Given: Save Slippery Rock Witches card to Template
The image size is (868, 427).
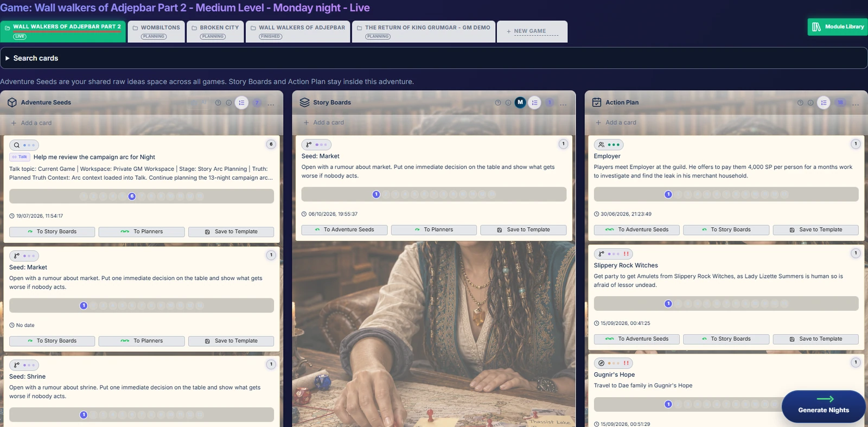Looking at the screenshot, I should tap(815, 339).
